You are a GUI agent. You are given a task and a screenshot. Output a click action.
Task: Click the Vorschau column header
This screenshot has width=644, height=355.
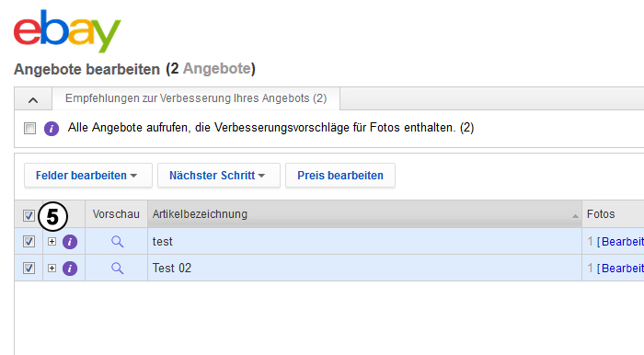tap(116, 213)
